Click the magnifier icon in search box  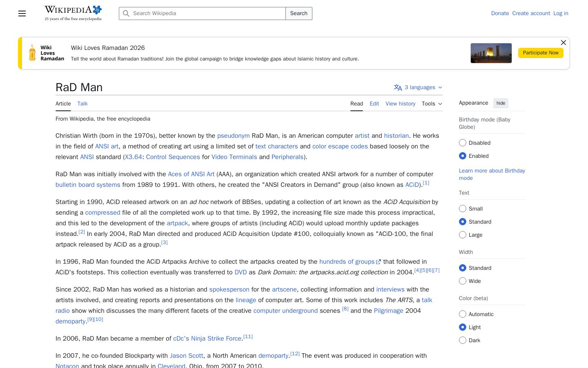126,13
